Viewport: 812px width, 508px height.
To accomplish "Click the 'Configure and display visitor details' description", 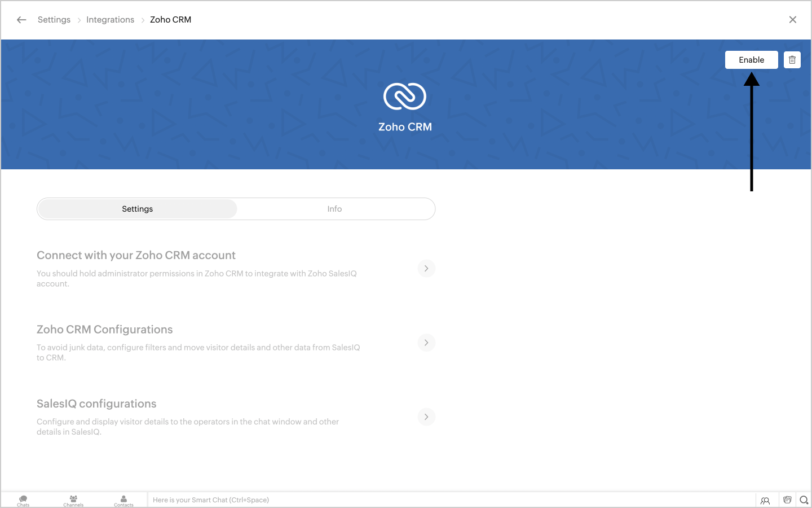I will (x=188, y=427).
